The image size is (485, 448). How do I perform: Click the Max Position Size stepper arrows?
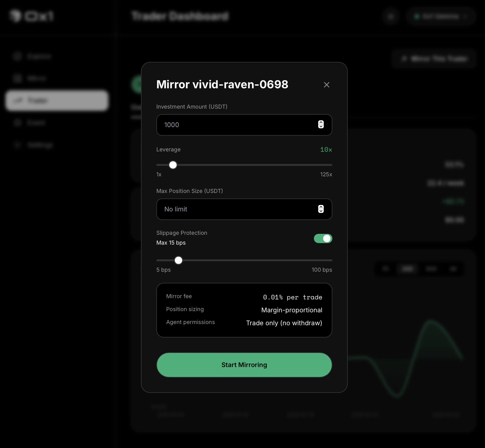point(321,209)
